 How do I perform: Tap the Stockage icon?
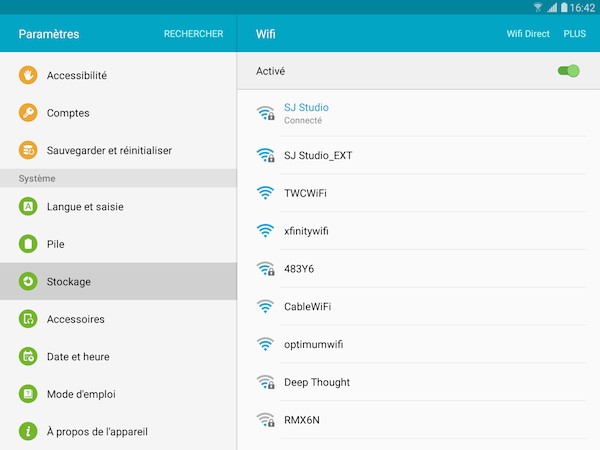pos(28,281)
